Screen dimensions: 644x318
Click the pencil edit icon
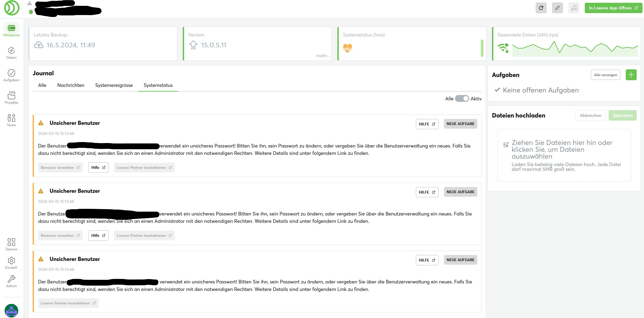click(x=557, y=8)
